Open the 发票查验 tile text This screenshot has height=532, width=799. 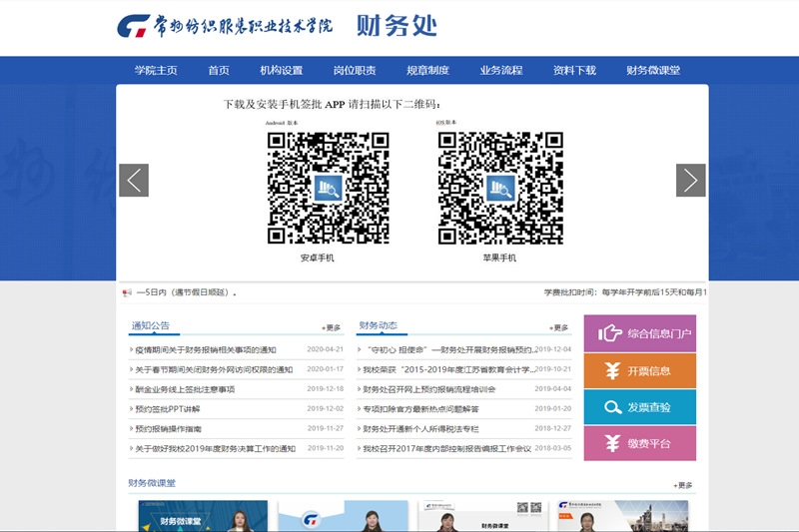(x=648, y=407)
